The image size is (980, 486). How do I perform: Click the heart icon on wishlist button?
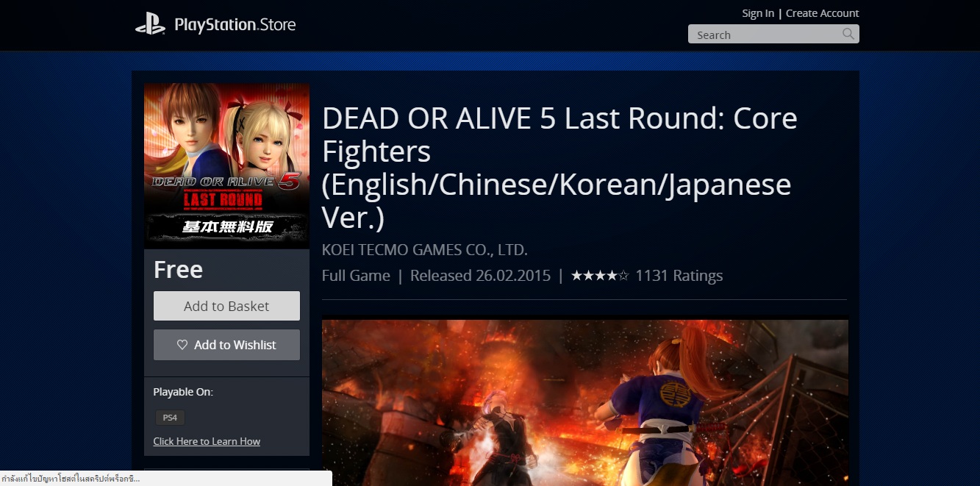[182, 345]
